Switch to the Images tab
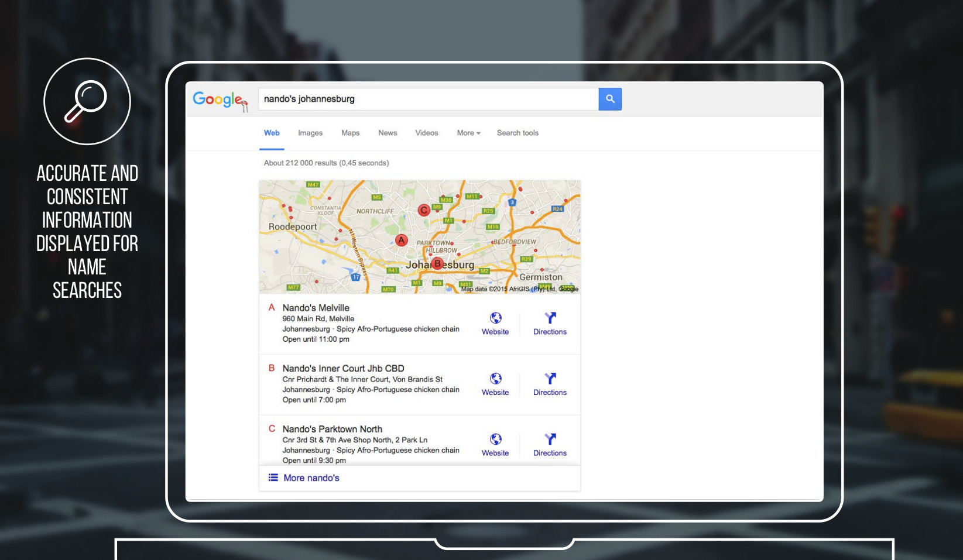Screen dimensions: 963x560 click(x=310, y=133)
